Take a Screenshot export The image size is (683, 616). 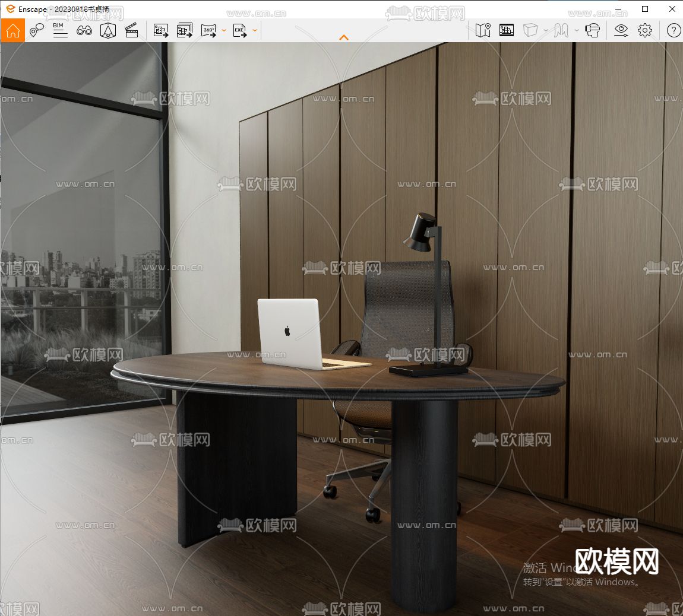click(x=161, y=30)
